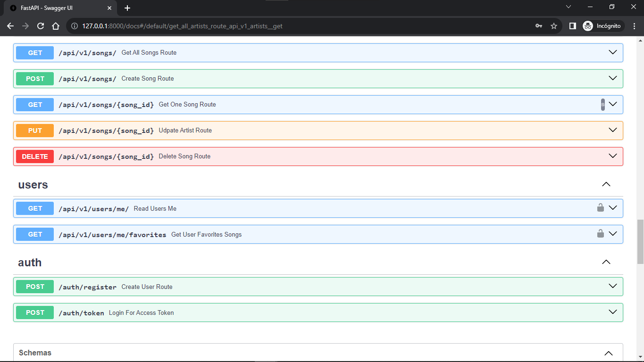Reload the Swagger UI page
The width and height of the screenshot is (644, 362).
click(x=41, y=26)
